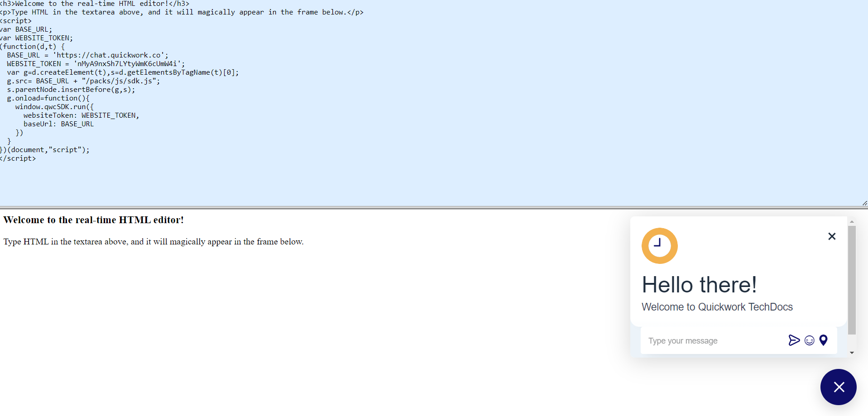Share location using the pin icon
The image size is (868, 416).
pyautogui.click(x=824, y=340)
